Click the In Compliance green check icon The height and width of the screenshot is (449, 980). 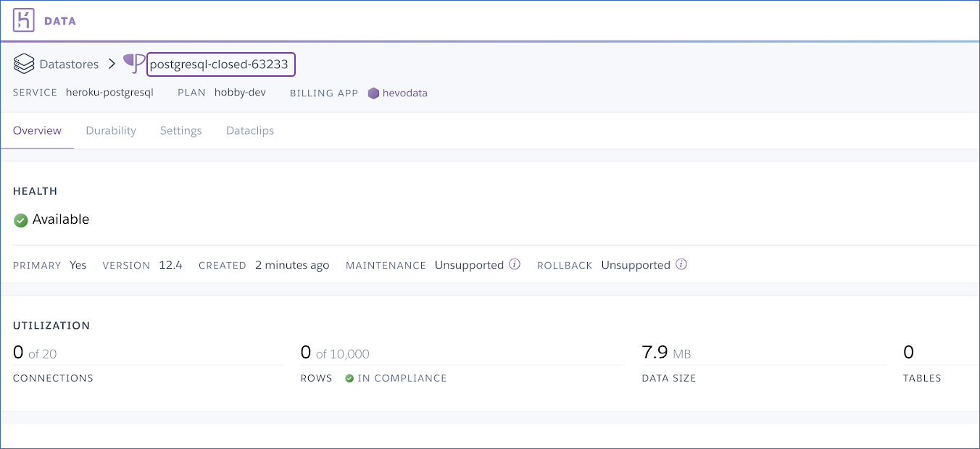[349, 378]
